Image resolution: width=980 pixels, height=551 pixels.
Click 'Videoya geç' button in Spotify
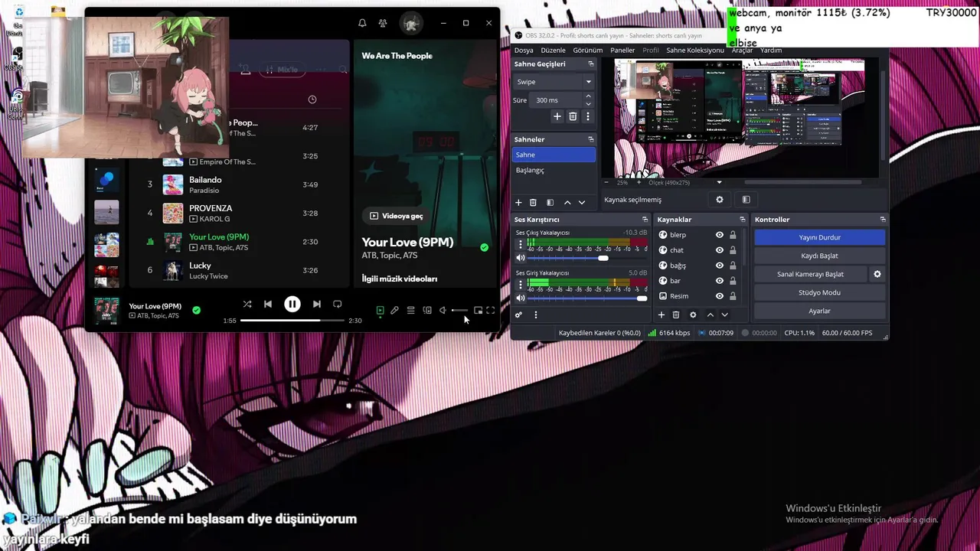point(396,216)
